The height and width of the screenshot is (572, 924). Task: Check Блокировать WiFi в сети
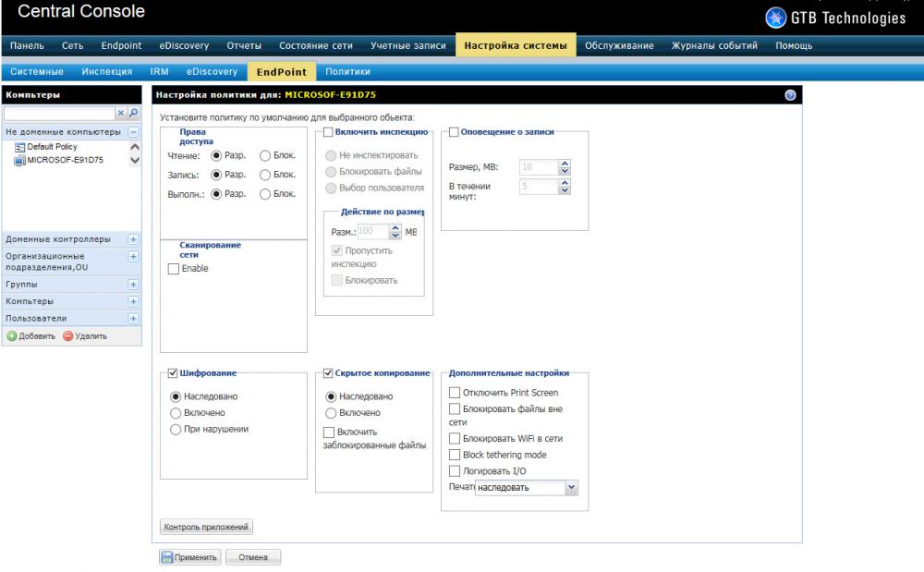(455, 438)
